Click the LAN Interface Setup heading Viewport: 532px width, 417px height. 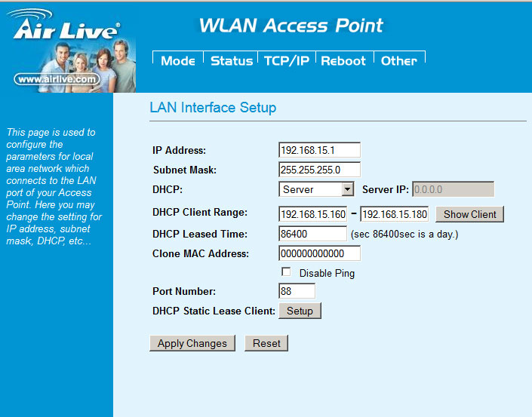[213, 108]
